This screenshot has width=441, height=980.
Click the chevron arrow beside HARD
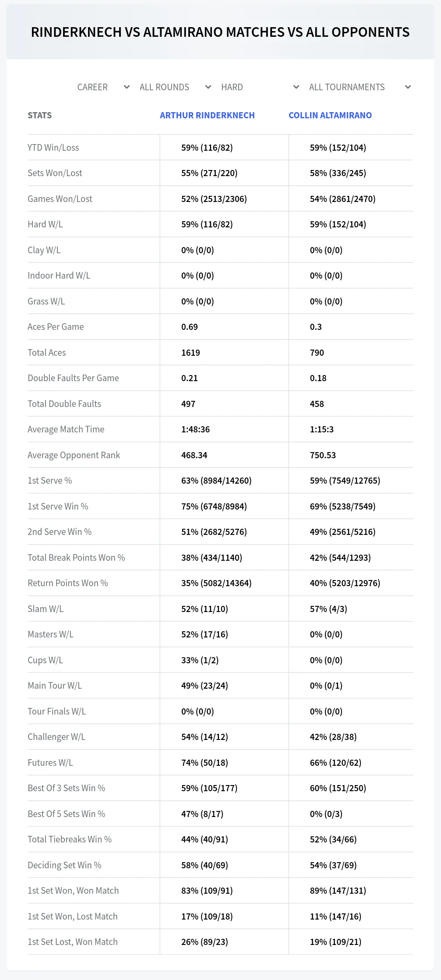click(296, 87)
